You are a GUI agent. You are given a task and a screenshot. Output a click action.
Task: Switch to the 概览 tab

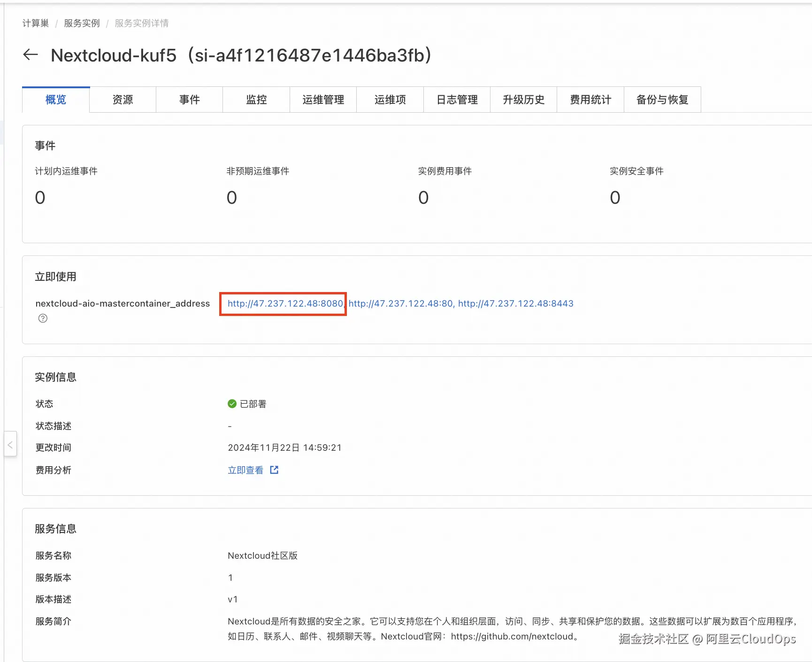pos(56,100)
